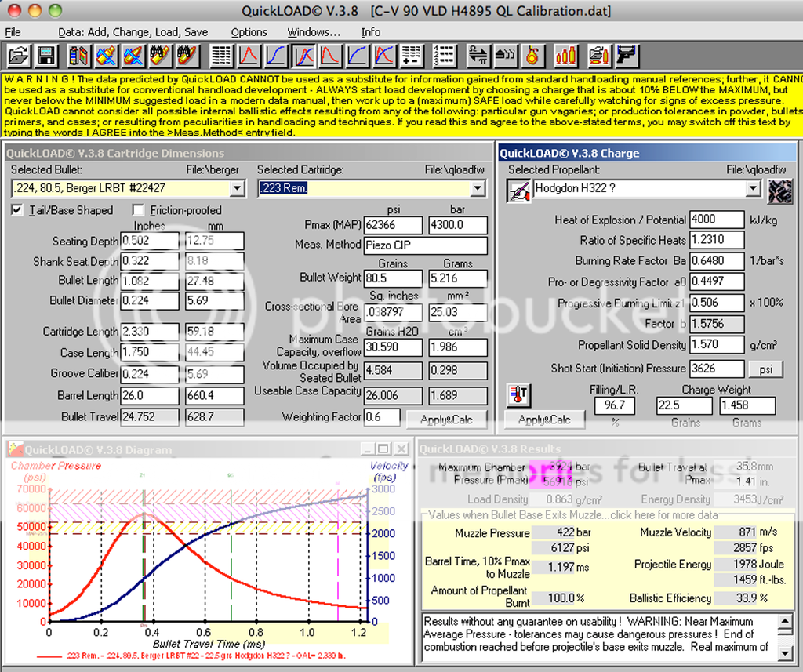Click the open file folder toolbar icon

pyautogui.click(x=19, y=56)
